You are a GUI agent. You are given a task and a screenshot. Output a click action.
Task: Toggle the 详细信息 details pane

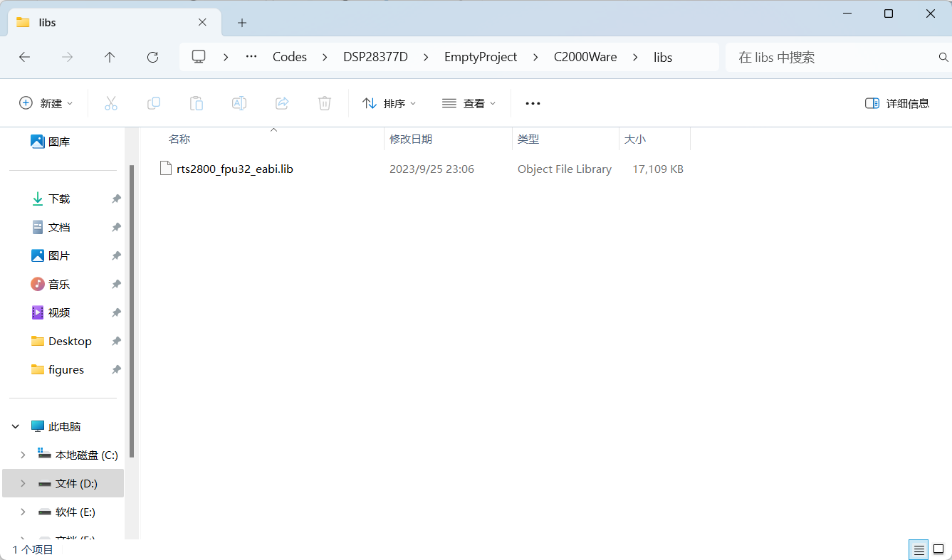click(x=896, y=103)
